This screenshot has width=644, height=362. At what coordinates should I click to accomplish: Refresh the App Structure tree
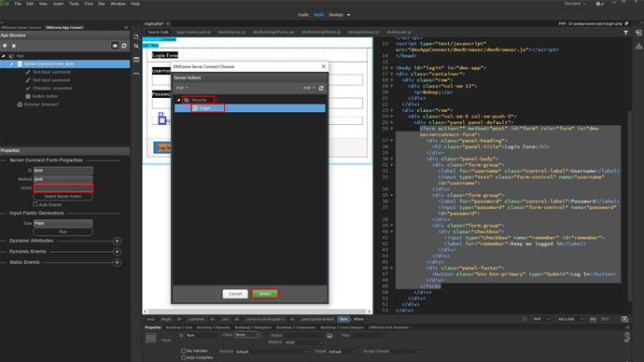(x=124, y=46)
